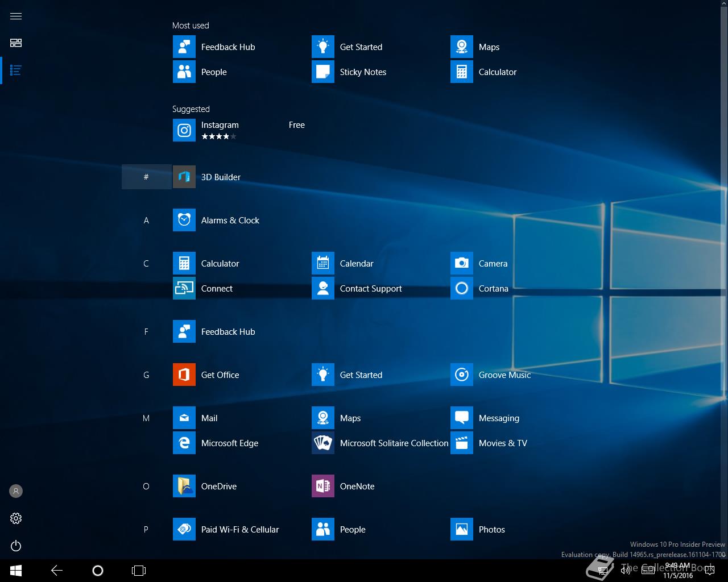
Task: Open Paid Wi-Fi & Cellular
Action: click(241, 529)
